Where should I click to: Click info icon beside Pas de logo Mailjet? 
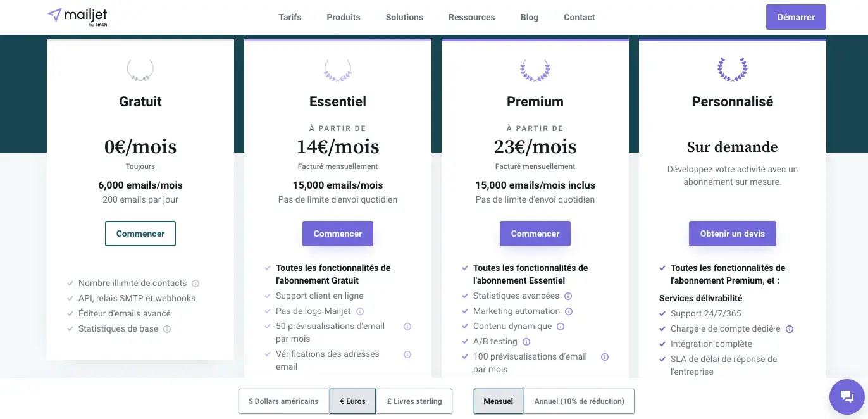360,311
